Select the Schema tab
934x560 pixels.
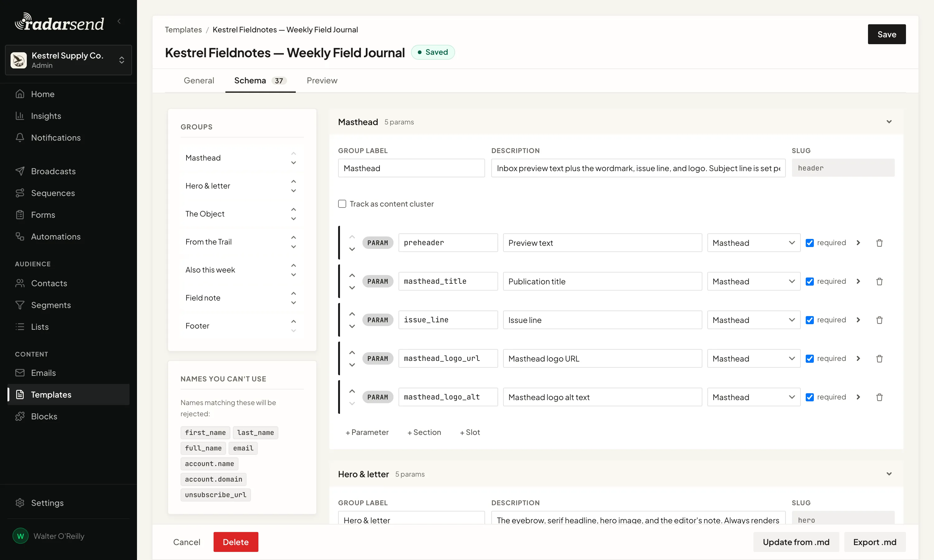point(260,80)
